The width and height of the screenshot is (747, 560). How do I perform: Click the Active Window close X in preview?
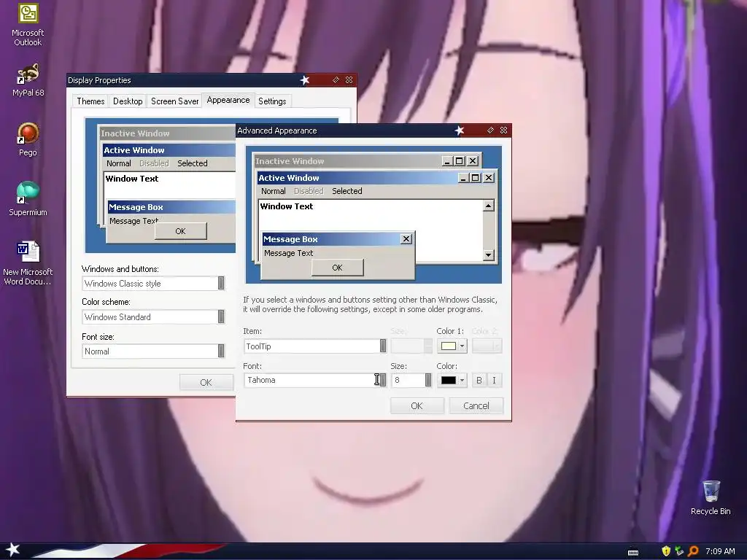coord(489,178)
